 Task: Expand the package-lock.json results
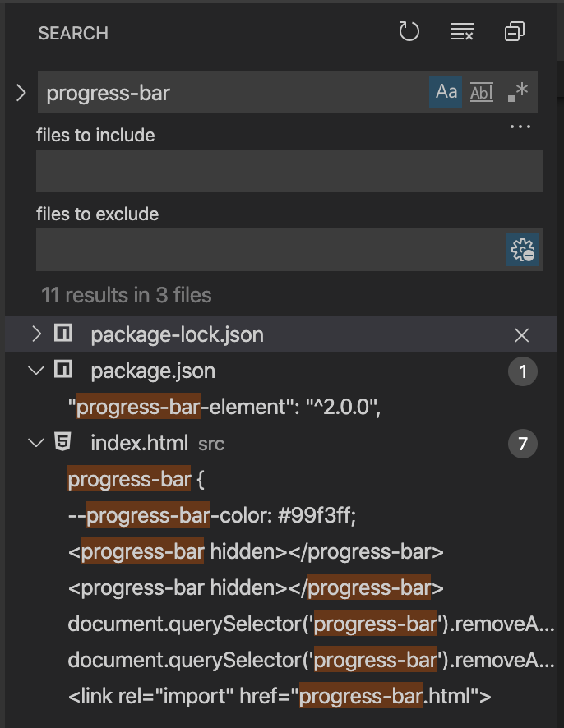click(x=35, y=335)
